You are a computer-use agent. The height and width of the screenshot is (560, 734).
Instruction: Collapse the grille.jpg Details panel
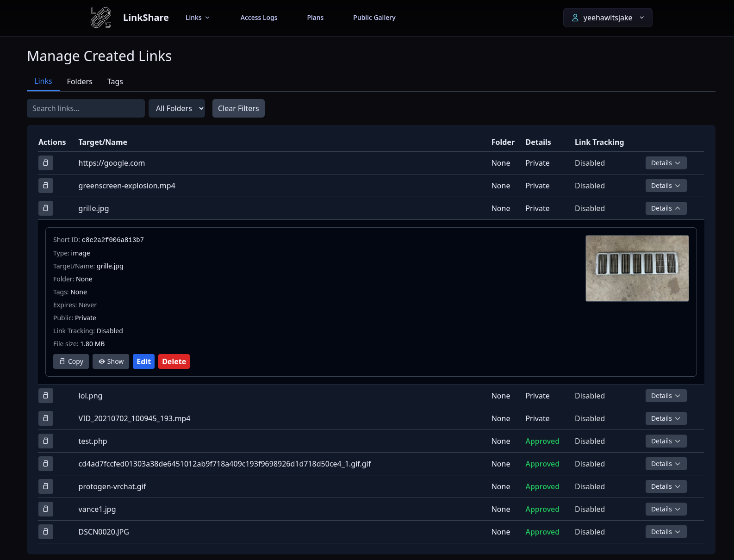[x=666, y=208]
